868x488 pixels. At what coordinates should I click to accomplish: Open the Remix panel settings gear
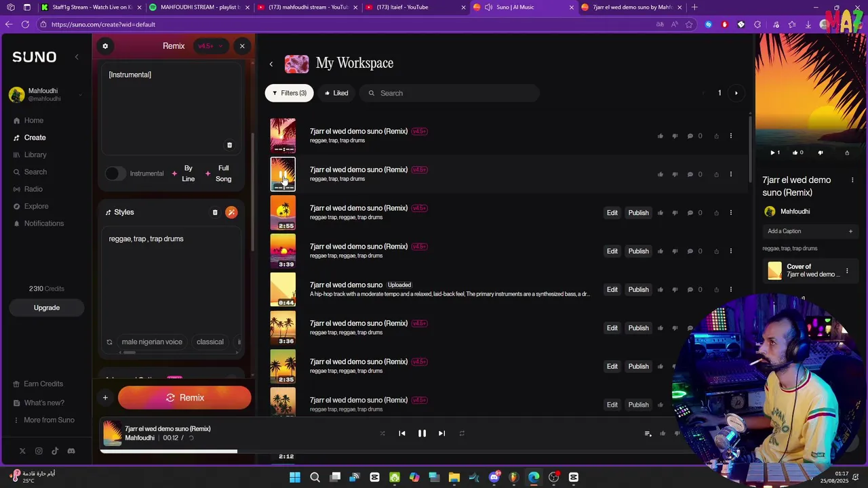[x=105, y=46]
